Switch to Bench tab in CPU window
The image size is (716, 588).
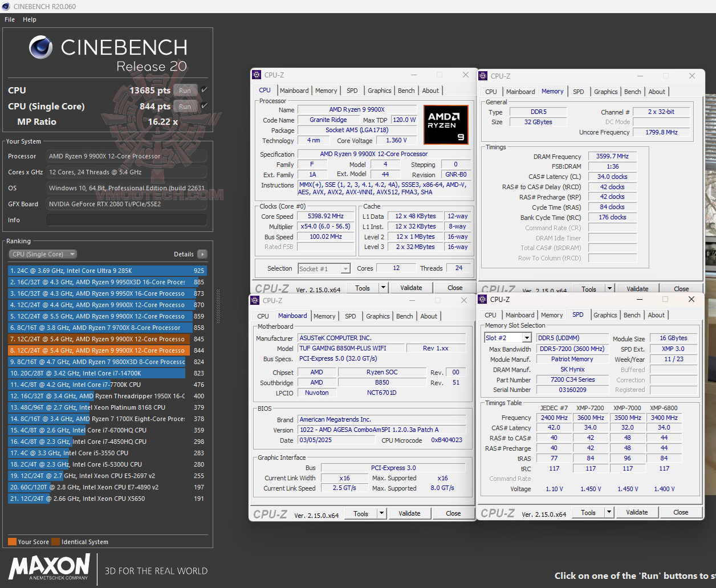click(406, 91)
